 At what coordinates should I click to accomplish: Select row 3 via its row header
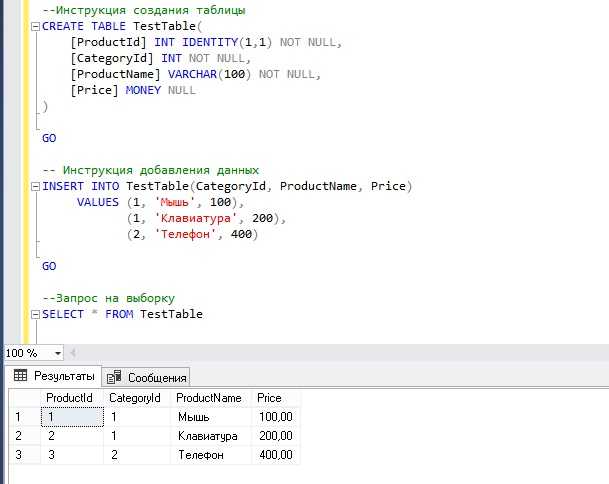20,455
